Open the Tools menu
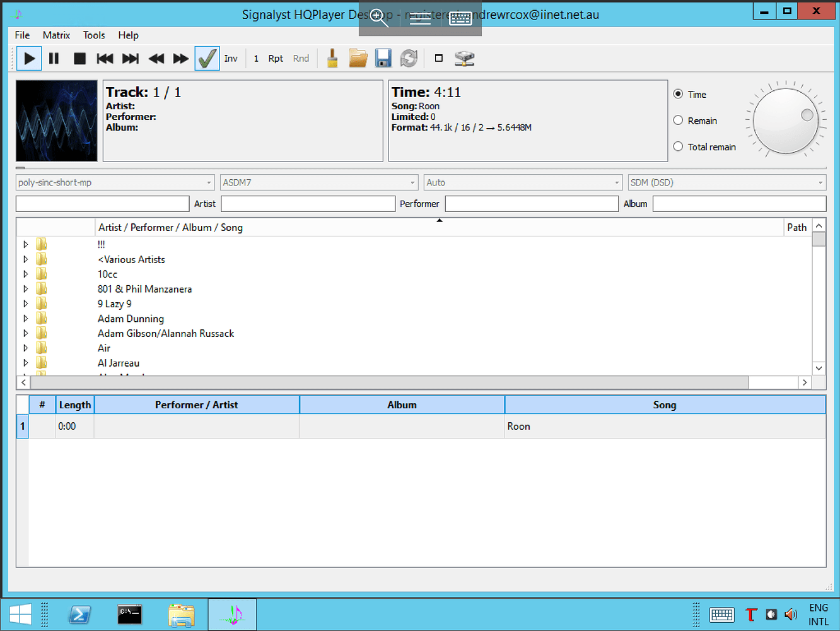The height and width of the screenshot is (631, 840). coord(94,35)
